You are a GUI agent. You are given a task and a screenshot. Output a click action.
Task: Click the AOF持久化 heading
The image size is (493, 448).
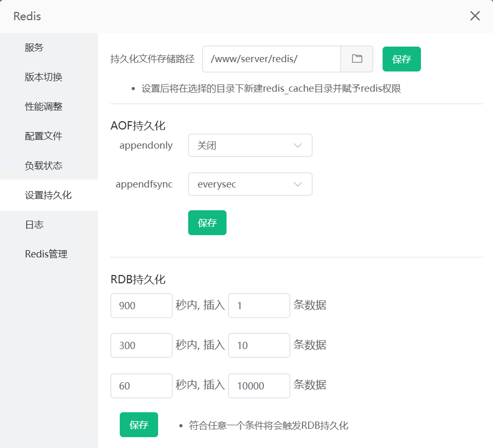point(138,126)
